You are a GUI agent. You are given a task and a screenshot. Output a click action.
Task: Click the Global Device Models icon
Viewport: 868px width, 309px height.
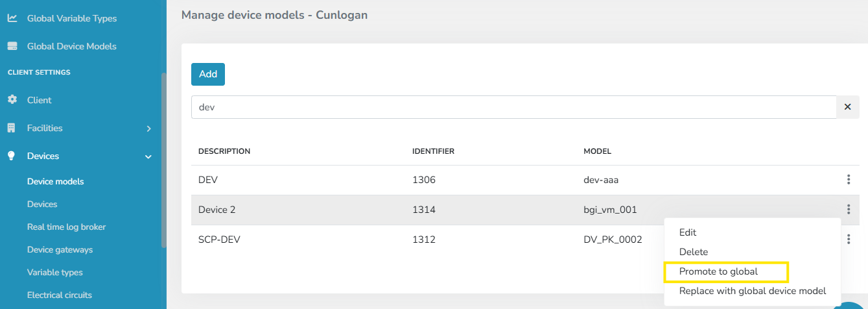pyautogui.click(x=12, y=46)
